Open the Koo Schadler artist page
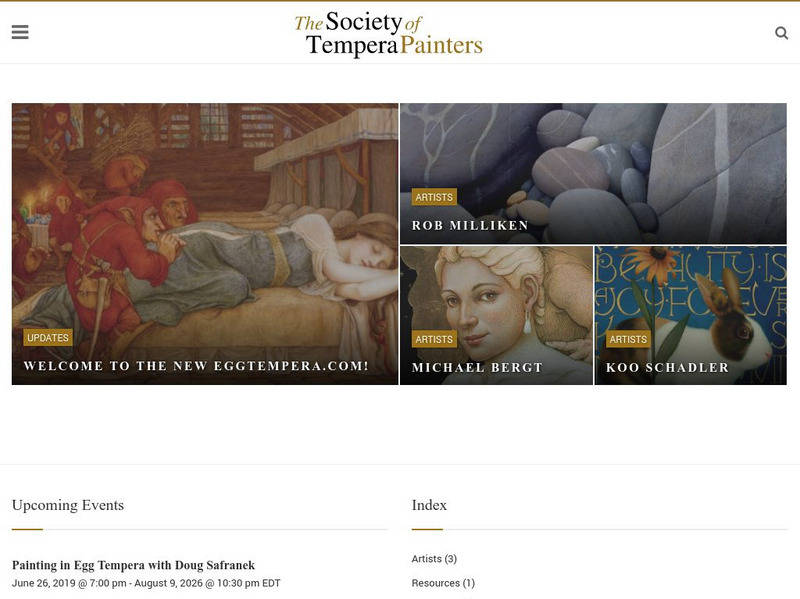The image size is (800, 599). pyautogui.click(x=667, y=368)
